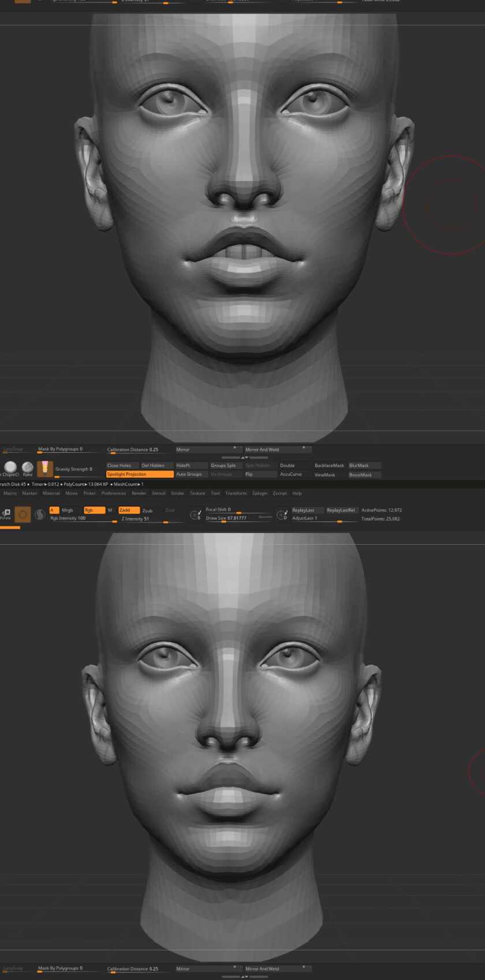485x980 pixels.
Task: Enable Mrgb paint mode
Action: pyautogui.click(x=68, y=510)
